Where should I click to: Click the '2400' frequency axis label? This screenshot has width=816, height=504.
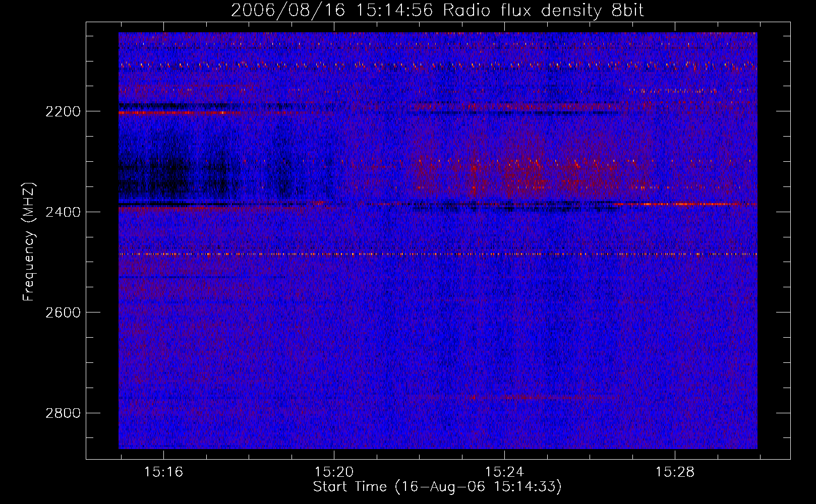pyautogui.click(x=63, y=212)
